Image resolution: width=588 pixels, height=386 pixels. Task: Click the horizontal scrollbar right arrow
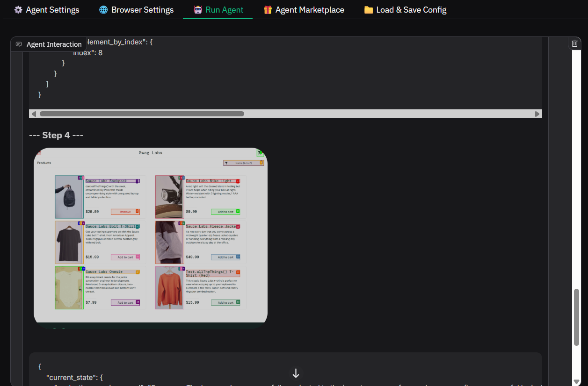[x=537, y=114]
